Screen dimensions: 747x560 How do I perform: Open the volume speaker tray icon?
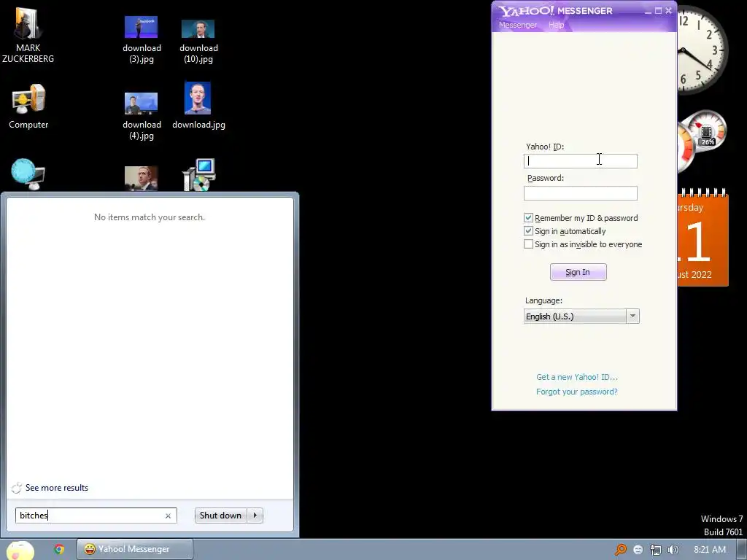tap(673, 550)
